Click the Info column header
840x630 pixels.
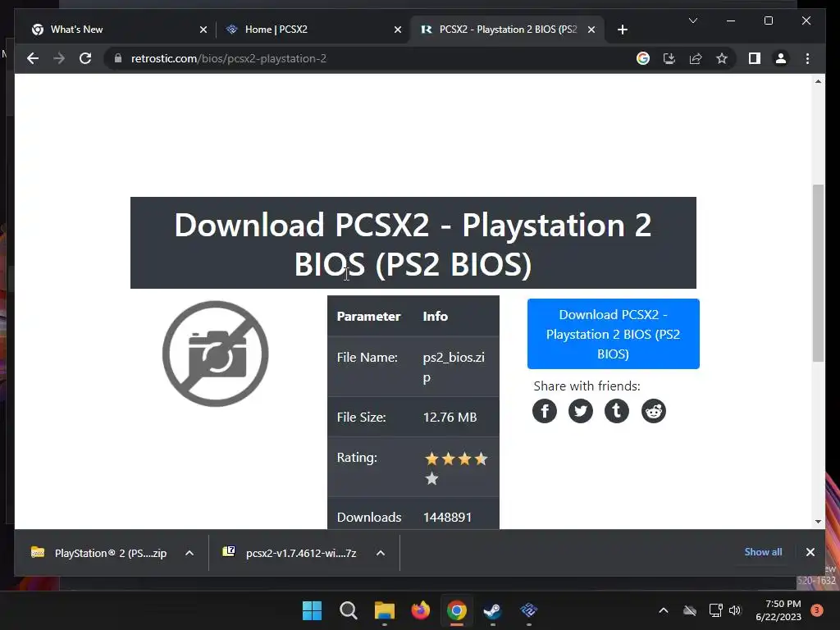tap(435, 316)
